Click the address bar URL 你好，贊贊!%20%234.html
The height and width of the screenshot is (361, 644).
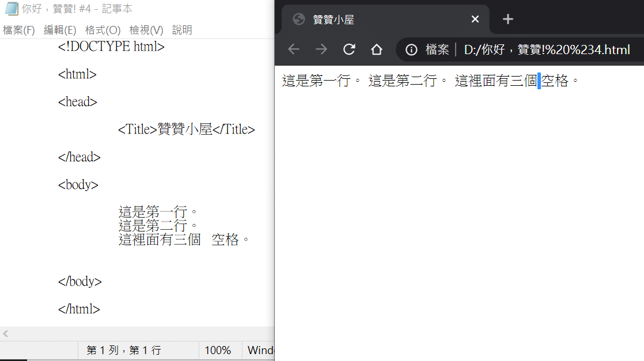click(547, 50)
